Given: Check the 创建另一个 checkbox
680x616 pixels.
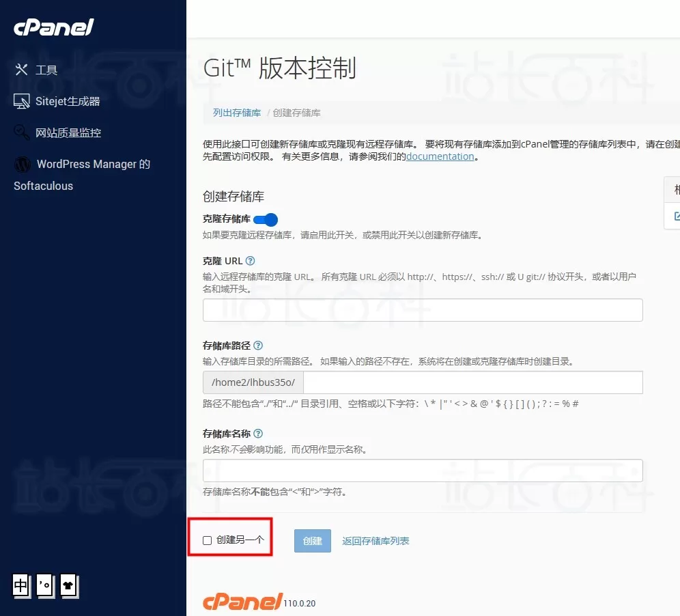Looking at the screenshot, I should click(x=207, y=540).
